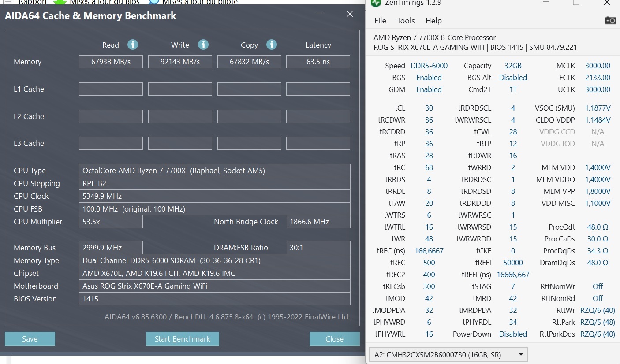Viewport: 620px width, 364px height.
Task: Click the RttPark value RZQ/5 (48)
Action: [598, 322]
